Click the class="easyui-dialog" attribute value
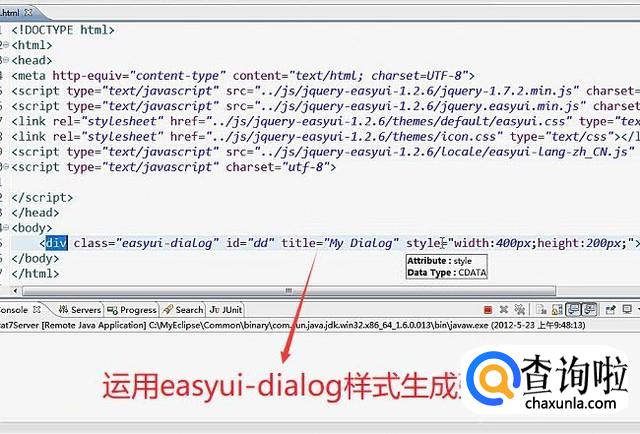Viewport: 640px width, 434px height. point(168,243)
